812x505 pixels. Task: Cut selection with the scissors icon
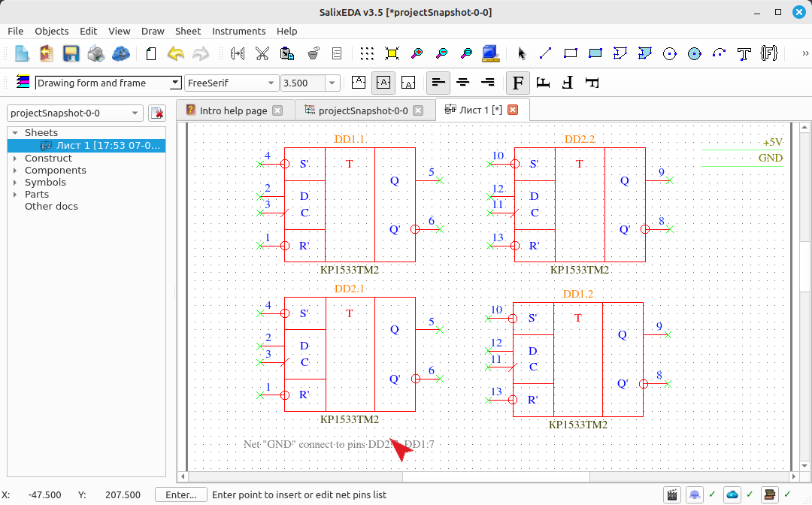[x=262, y=53]
